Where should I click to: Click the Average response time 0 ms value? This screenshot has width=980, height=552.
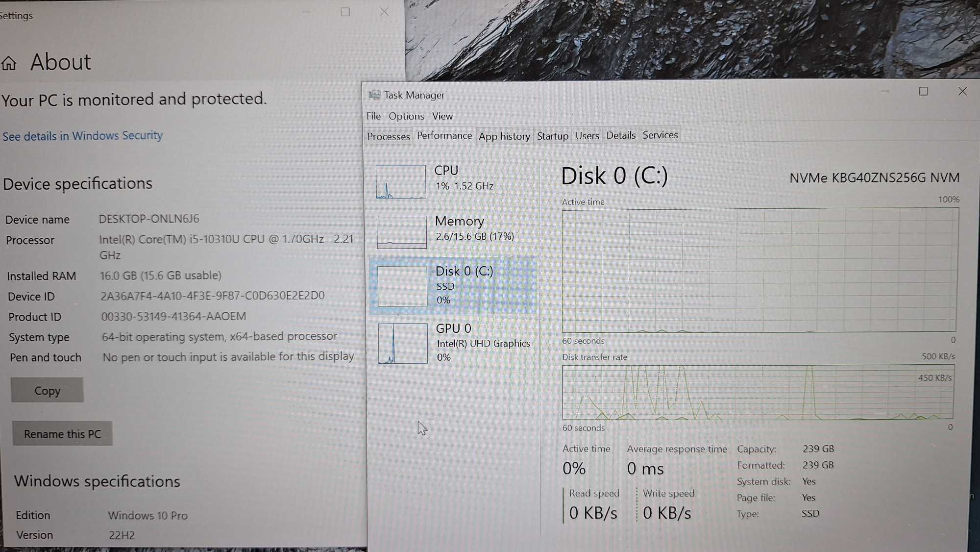645,469
